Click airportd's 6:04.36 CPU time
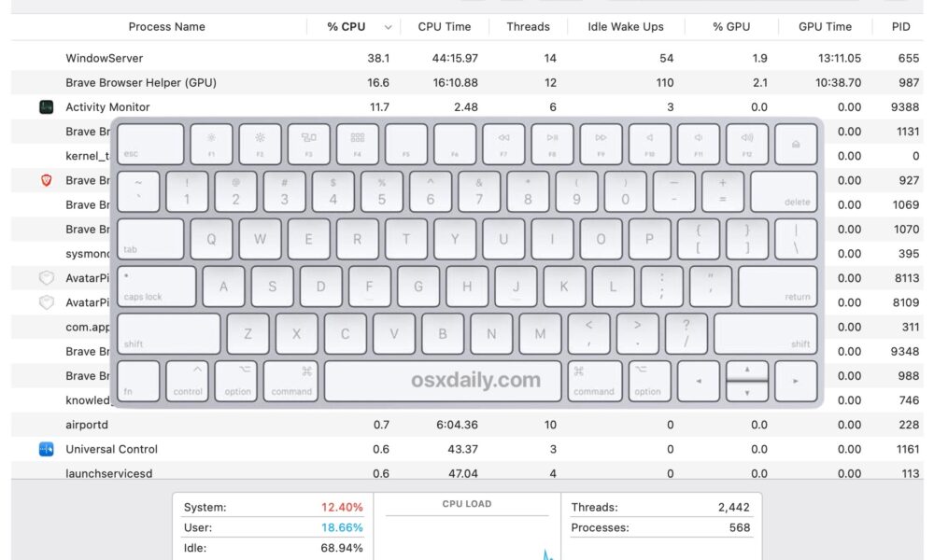 click(457, 425)
